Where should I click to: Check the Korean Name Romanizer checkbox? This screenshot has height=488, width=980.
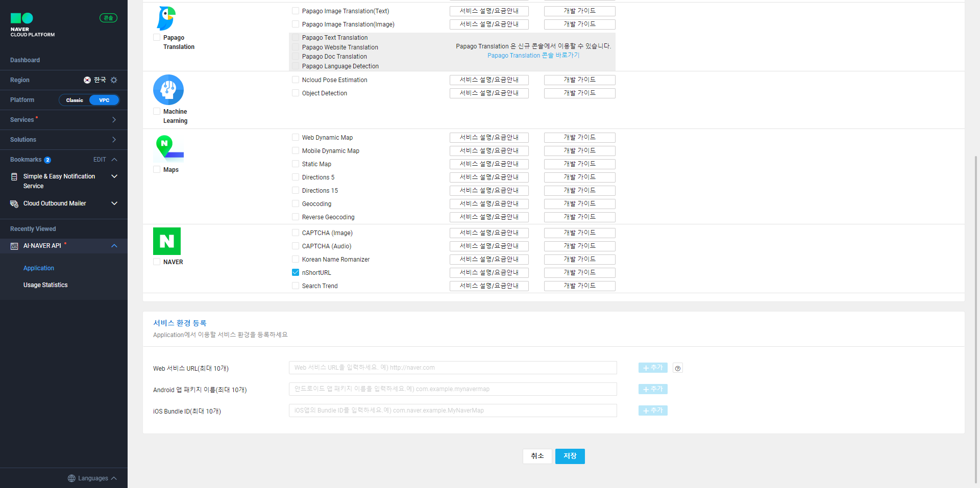tap(296, 259)
